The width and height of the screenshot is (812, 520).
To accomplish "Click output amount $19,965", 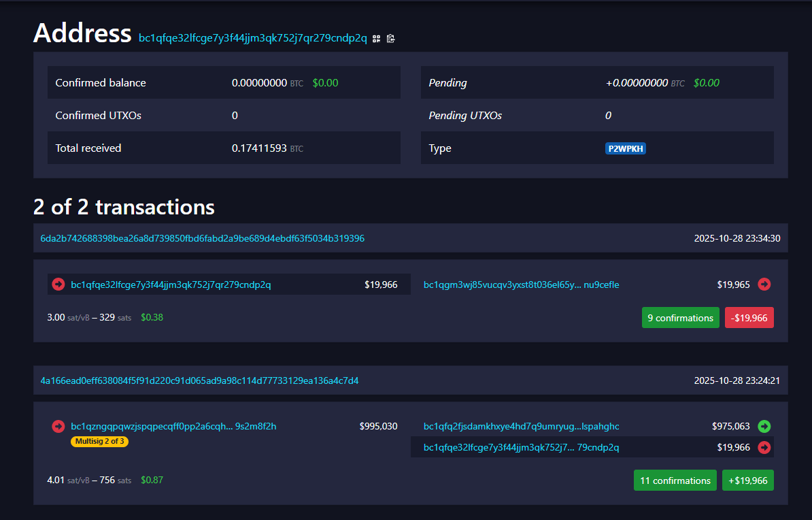I will tap(733, 285).
